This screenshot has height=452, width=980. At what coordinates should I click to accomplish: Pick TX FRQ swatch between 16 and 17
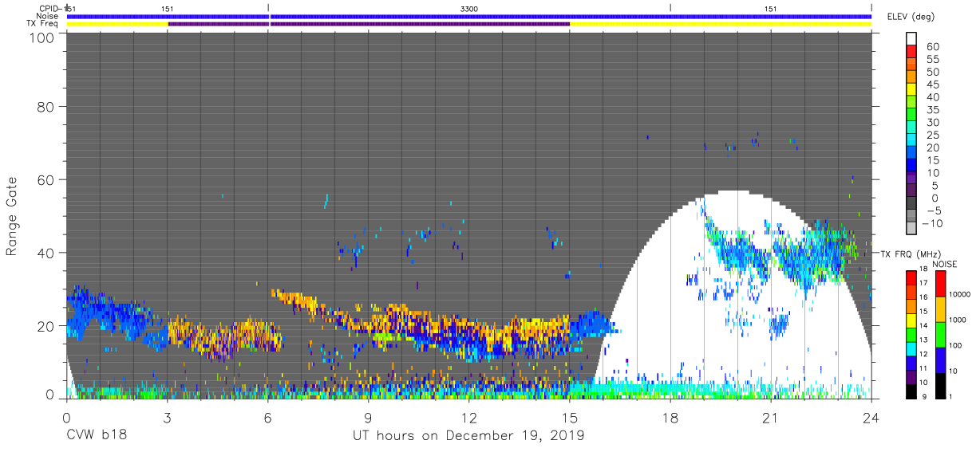point(911,292)
